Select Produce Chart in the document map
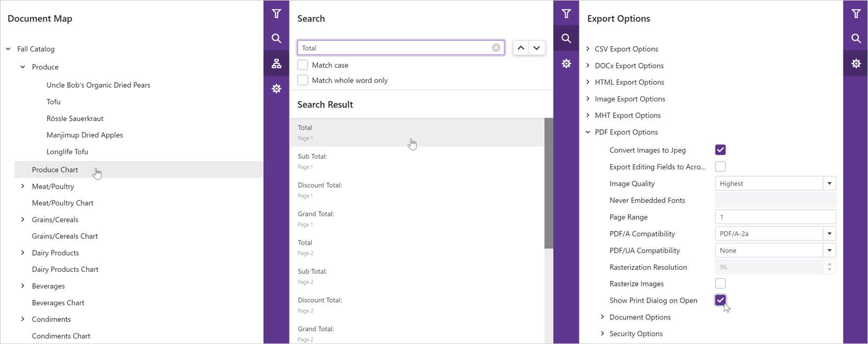Image resolution: width=868 pixels, height=344 pixels. pos(55,170)
